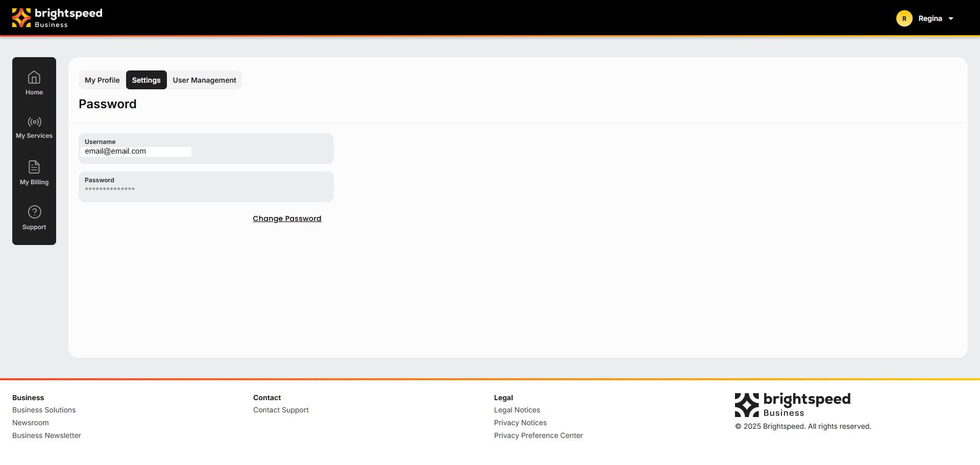Open Support question mark icon
The width and height of the screenshot is (980, 465).
point(34,212)
